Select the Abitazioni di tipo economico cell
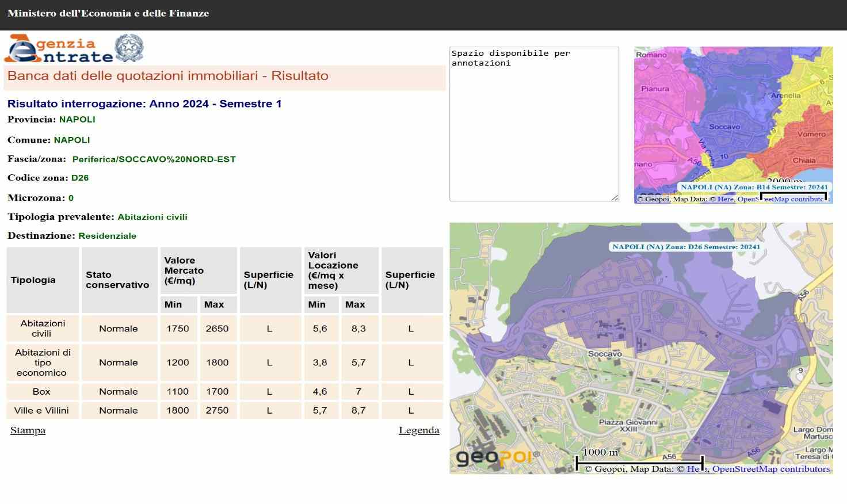 point(43,362)
